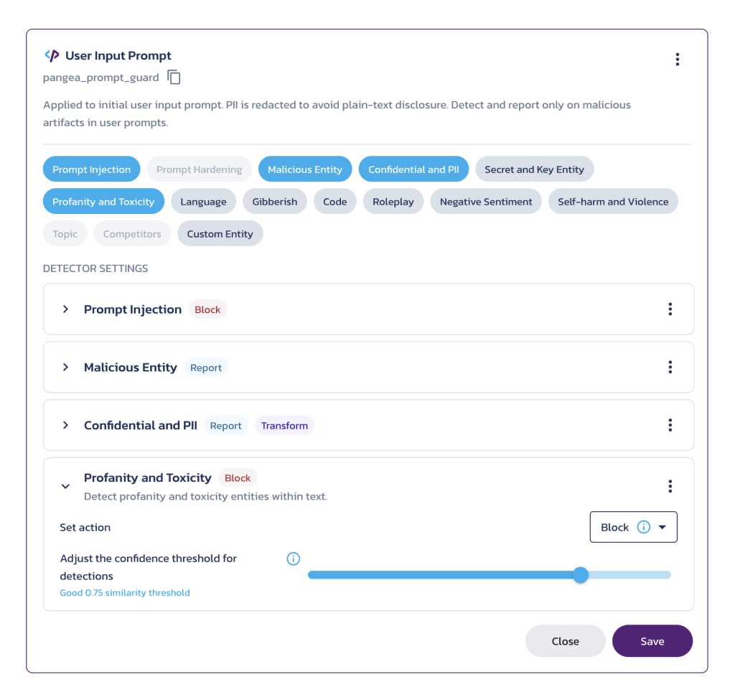Open Prompt Injection detector options menu

coord(670,309)
